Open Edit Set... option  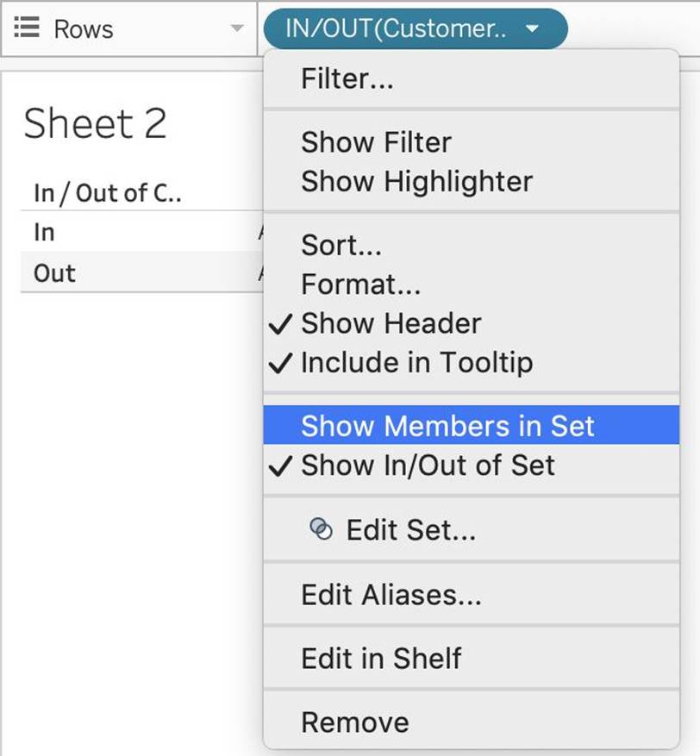[x=410, y=529]
